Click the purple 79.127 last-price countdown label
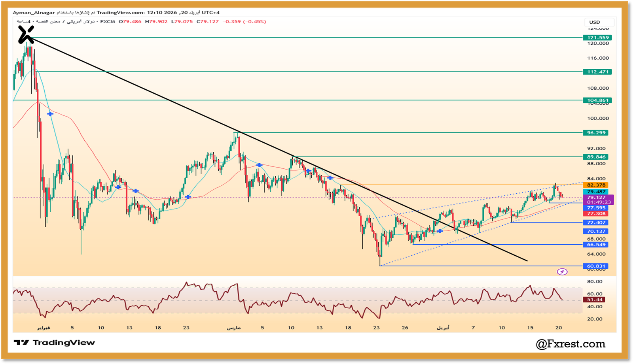The image size is (633, 364). click(x=597, y=200)
